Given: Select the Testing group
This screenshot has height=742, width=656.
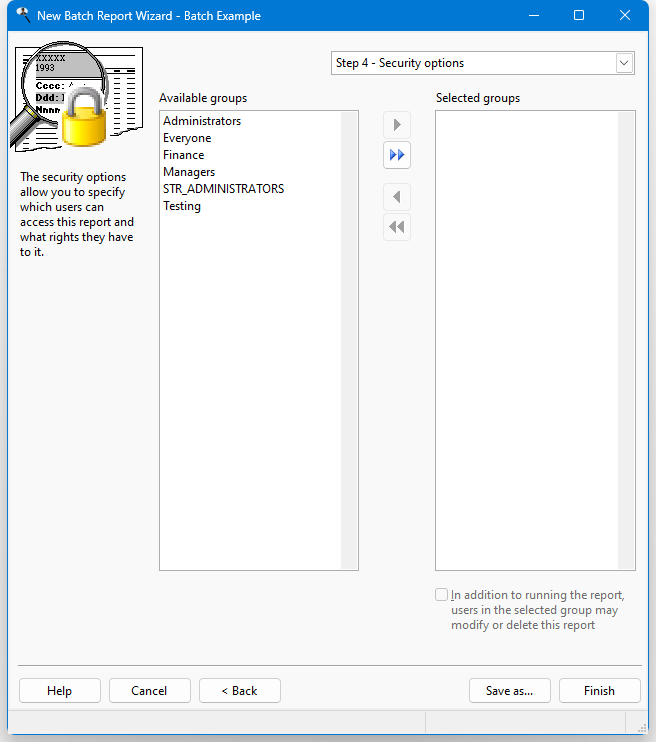Looking at the screenshot, I should pyautogui.click(x=182, y=206).
